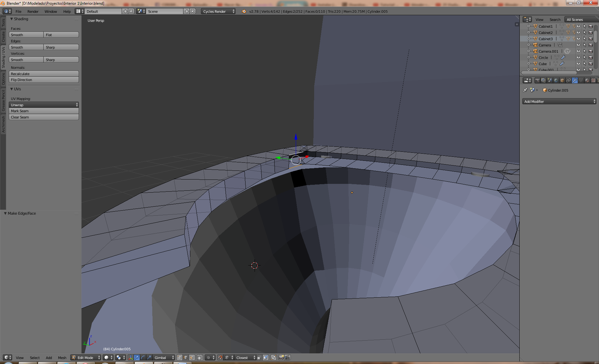Pin the properties context with the pin icon

[x=525, y=90]
